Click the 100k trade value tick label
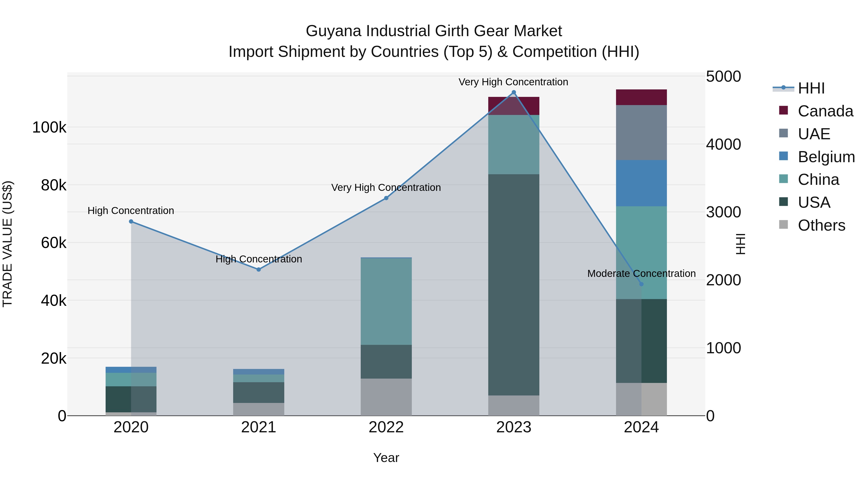 click(x=49, y=128)
